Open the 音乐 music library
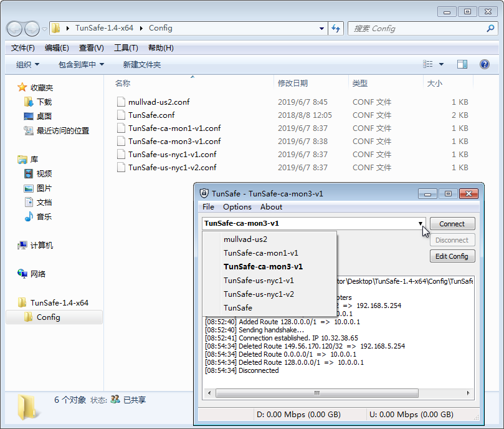The height and width of the screenshot is (429, 504). click(x=38, y=216)
